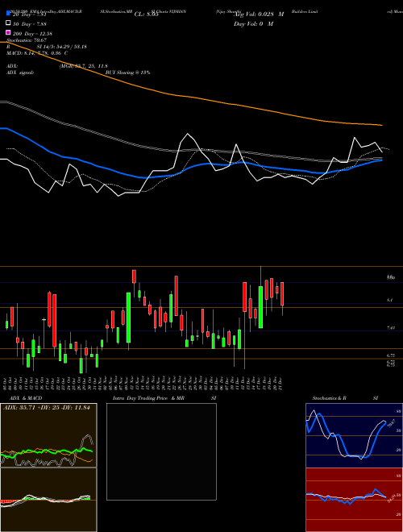Click the ADX & MACD panel title
Viewport: 403px width, 532px height.
click(x=26, y=398)
